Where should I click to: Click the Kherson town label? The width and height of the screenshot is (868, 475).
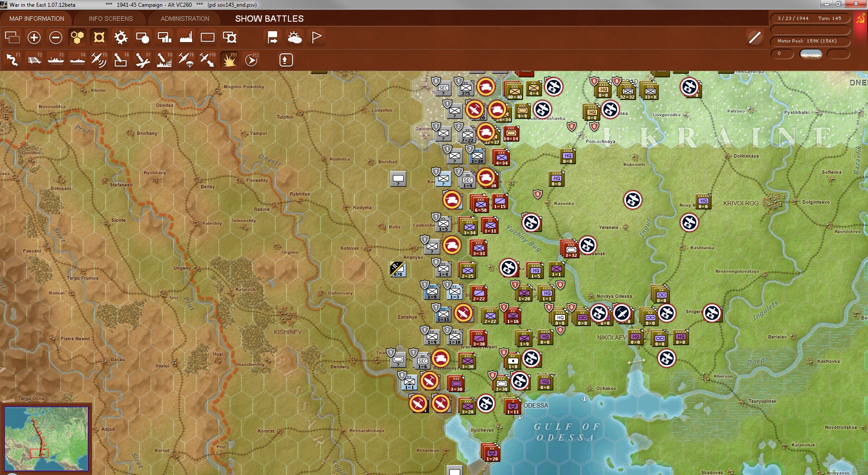pyautogui.click(x=723, y=376)
